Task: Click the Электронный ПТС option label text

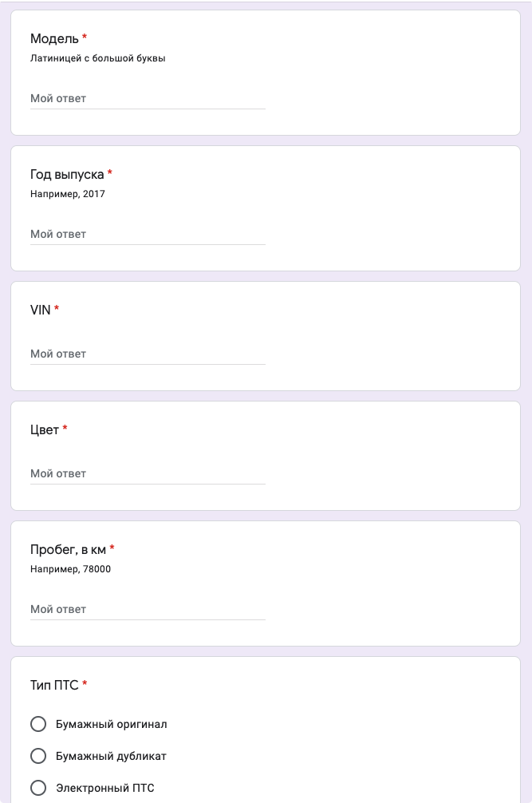Action: click(x=104, y=788)
